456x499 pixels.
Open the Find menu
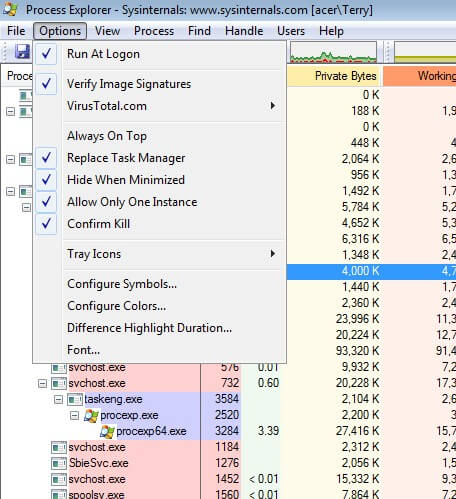click(x=199, y=31)
